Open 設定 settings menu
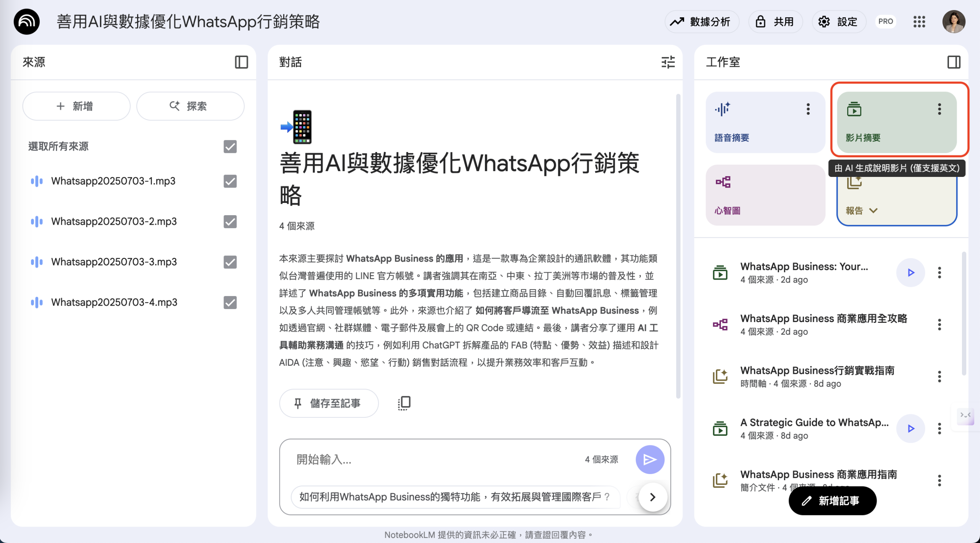The height and width of the screenshot is (543, 980). pyautogui.click(x=839, y=22)
